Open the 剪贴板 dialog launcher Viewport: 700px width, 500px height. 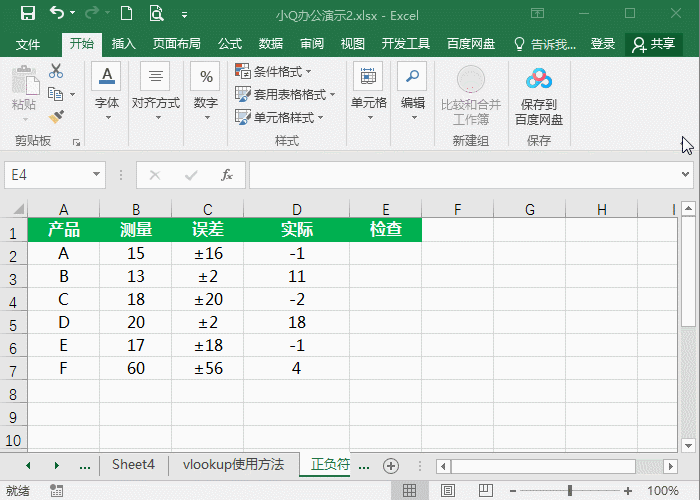[x=77, y=142]
